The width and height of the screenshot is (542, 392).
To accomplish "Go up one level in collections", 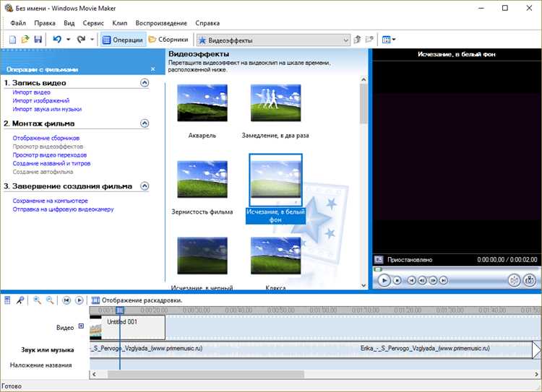I will point(358,40).
